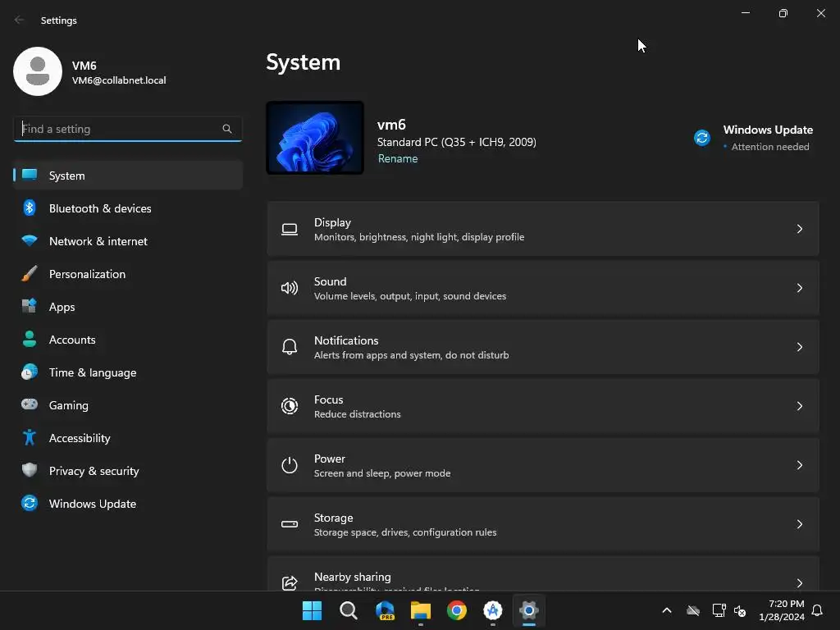The height and width of the screenshot is (630, 840).
Task: Click the Display laptop icon
Action: [x=290, y=230]
